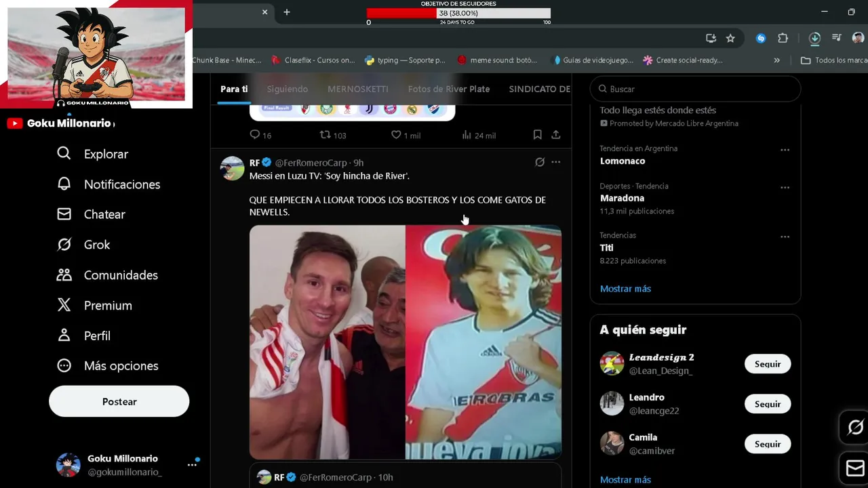Open typing — Soporte bookmark
The image size is (868, 488).
(x=405, y=60)
